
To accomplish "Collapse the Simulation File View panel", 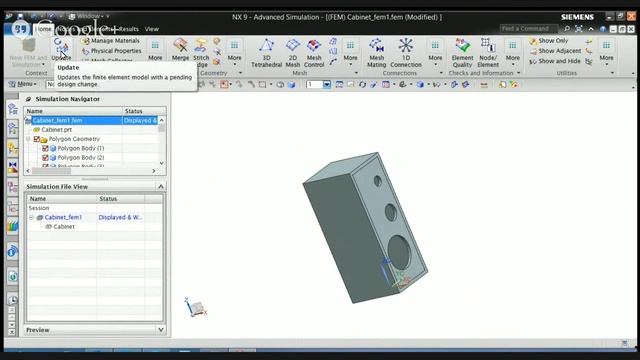I will [x=161, y=187].
